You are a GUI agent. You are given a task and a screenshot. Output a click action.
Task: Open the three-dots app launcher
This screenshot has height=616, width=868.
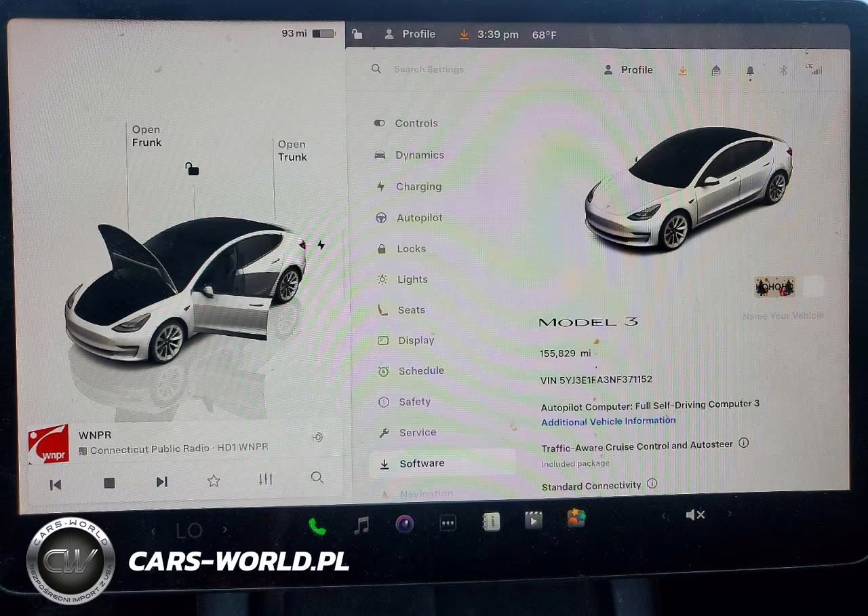[x=448, y=523]
